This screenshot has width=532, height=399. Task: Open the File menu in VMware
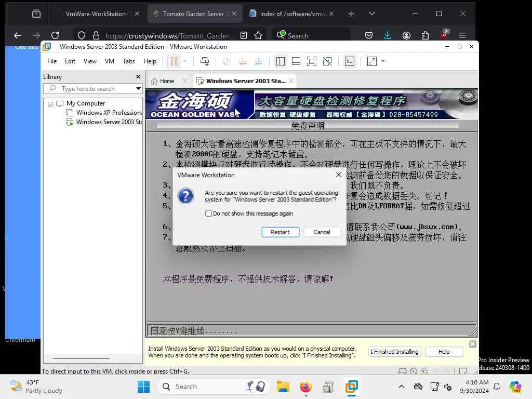(x=52, y=61)
